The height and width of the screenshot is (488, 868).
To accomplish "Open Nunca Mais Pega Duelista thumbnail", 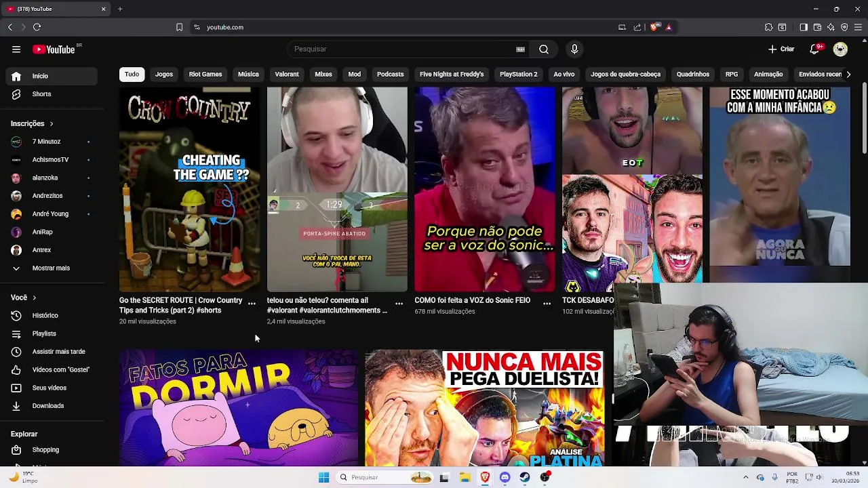I will (484, 408).
